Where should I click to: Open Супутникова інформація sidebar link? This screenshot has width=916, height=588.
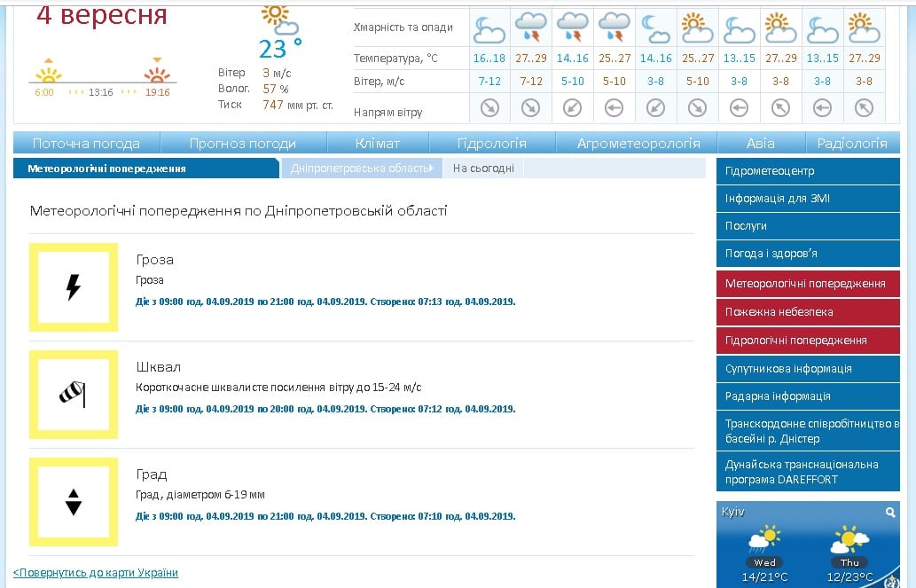(808, 369)
